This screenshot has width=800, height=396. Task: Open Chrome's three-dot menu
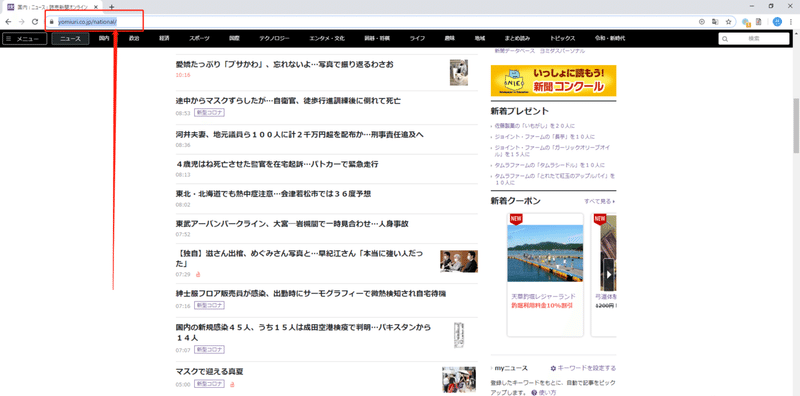(x=791, y=22)
